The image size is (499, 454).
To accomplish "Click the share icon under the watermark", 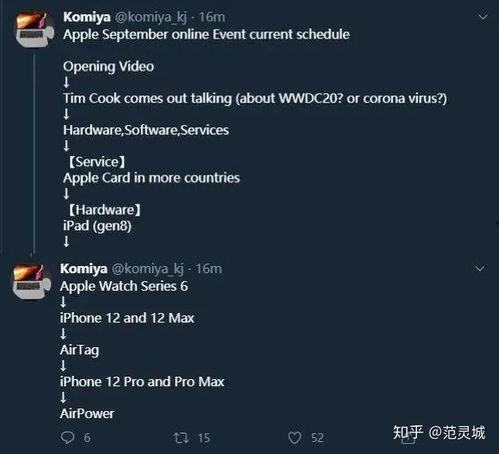I will pos(408,438).
